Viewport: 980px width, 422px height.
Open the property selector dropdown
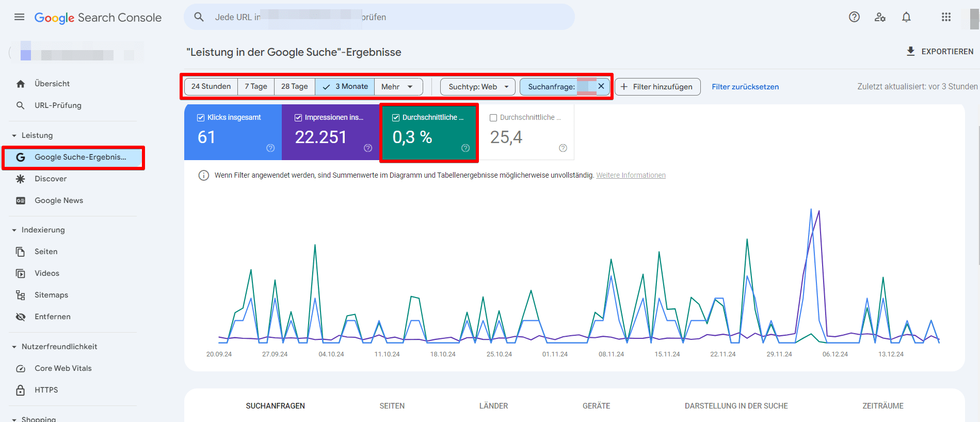[x=76, y=52]
